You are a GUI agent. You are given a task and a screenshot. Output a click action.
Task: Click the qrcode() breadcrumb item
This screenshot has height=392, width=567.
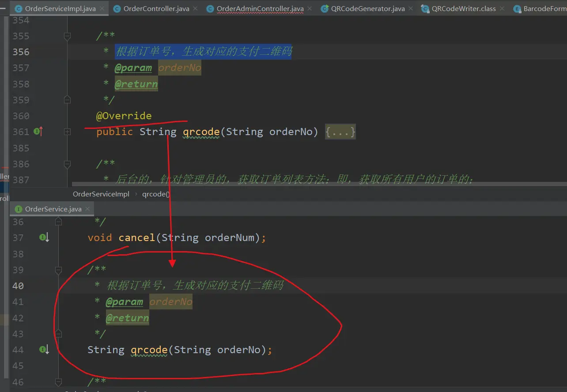pos(156,194)
